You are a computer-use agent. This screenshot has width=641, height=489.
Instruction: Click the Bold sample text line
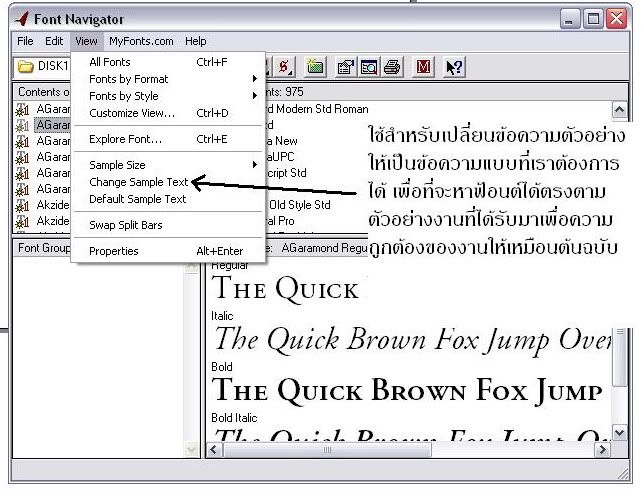click(407, 390)
